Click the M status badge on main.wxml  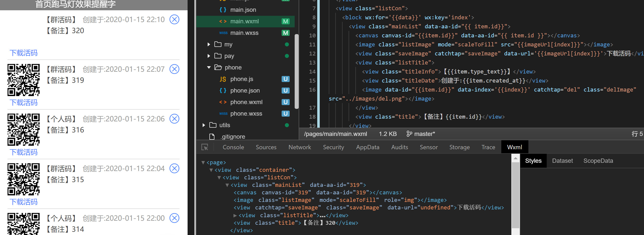pyautogui.click(x=286, y=21)
